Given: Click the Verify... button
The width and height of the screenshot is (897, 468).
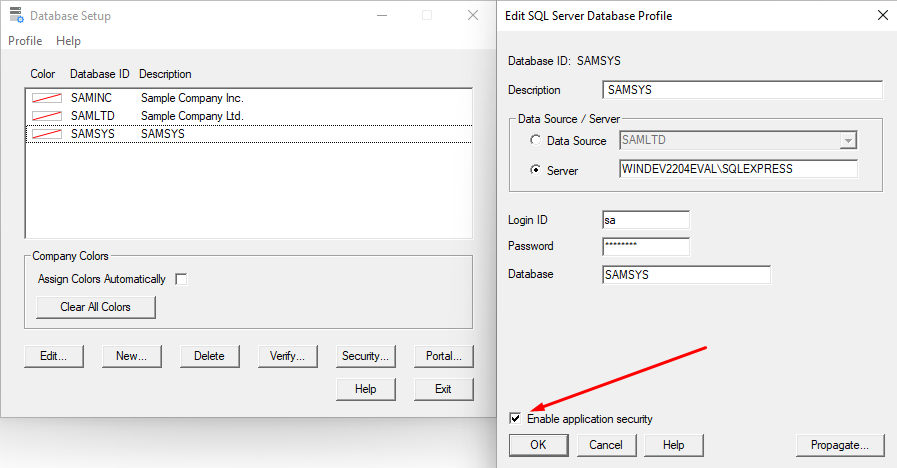Looking at the screenshot, I should [x=288, y=356].
